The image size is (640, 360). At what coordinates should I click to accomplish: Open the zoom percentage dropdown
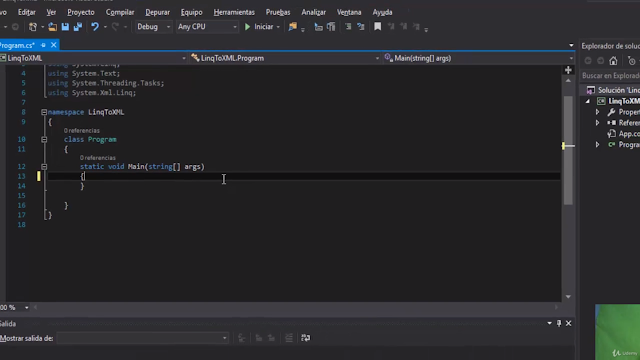tap(26, 307)
